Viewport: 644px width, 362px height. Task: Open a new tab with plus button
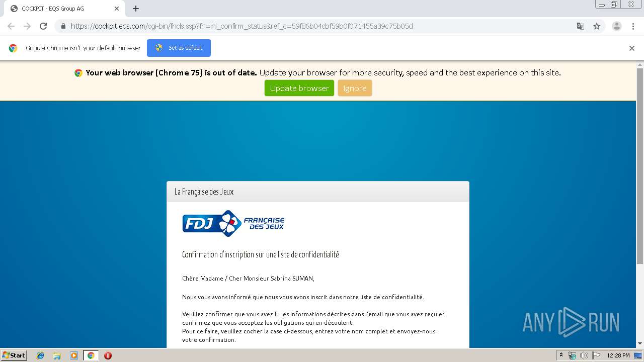coord(136,9)
